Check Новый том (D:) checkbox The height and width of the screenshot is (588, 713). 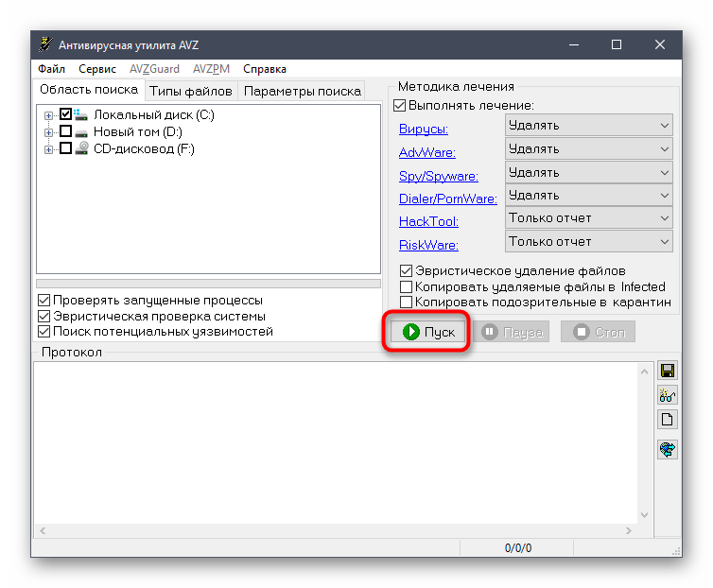click(x=66, y=131)
